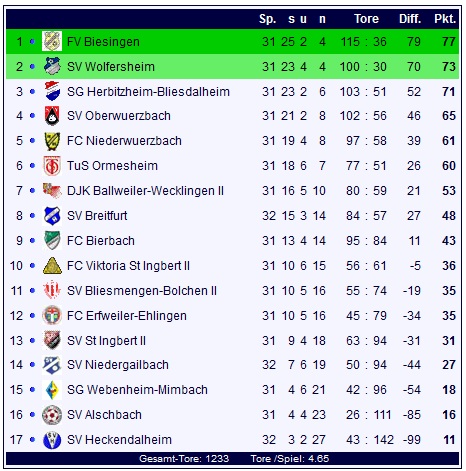466x471 pixels.
Task: Click the SV Wolfersheim club logo
Action: pyautogui.click(x=52, y=66)
